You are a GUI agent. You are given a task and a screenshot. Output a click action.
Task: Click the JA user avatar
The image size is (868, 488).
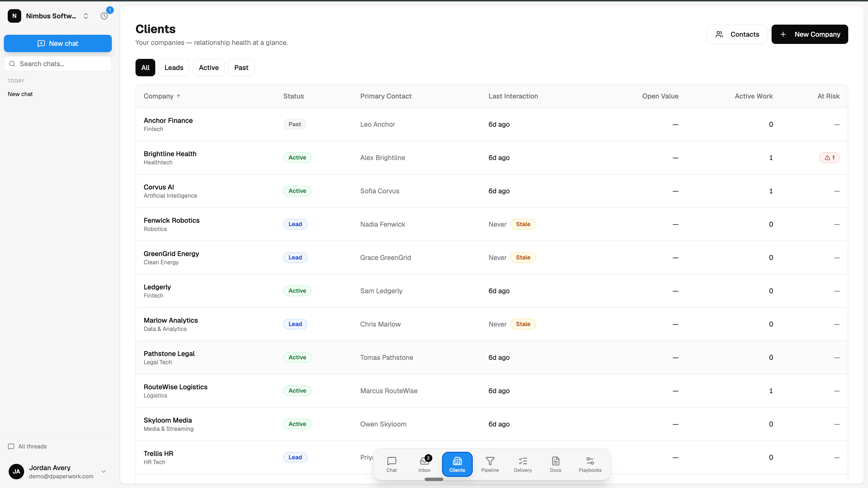pyautogui.click(x=16, y=472)
